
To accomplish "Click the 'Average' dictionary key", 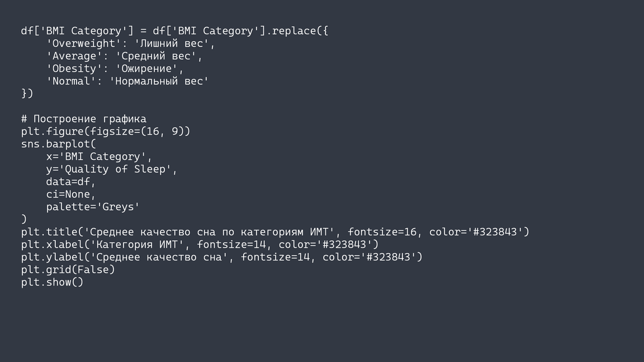I will pyautogui.click(x=72, y=56).
